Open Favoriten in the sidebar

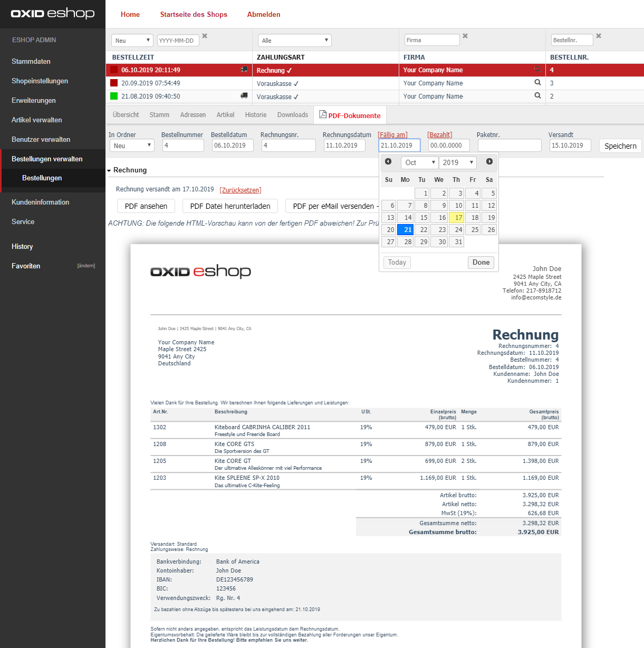pos(26,266)
